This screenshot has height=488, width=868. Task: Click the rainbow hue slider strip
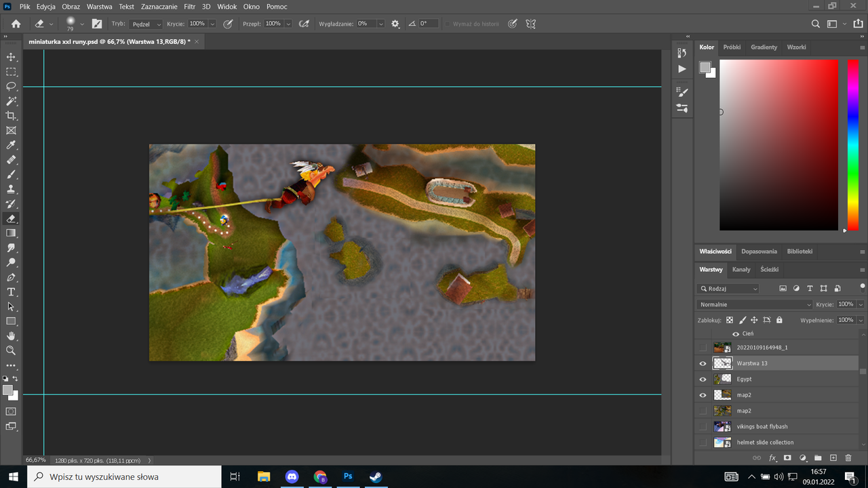click(852, 145)
